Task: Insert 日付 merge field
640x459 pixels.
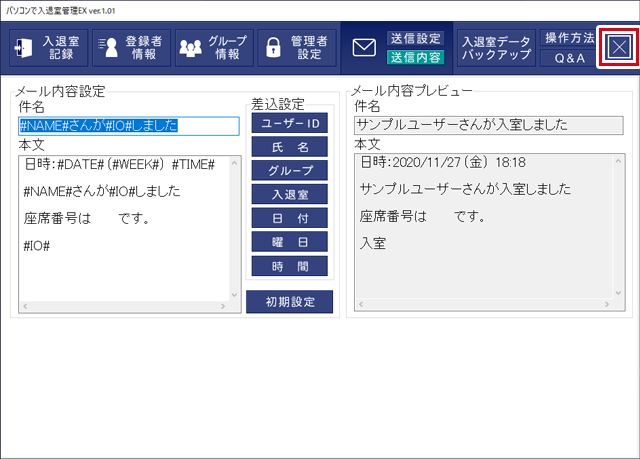Action: pyautogui.click(x=290, y=218)
